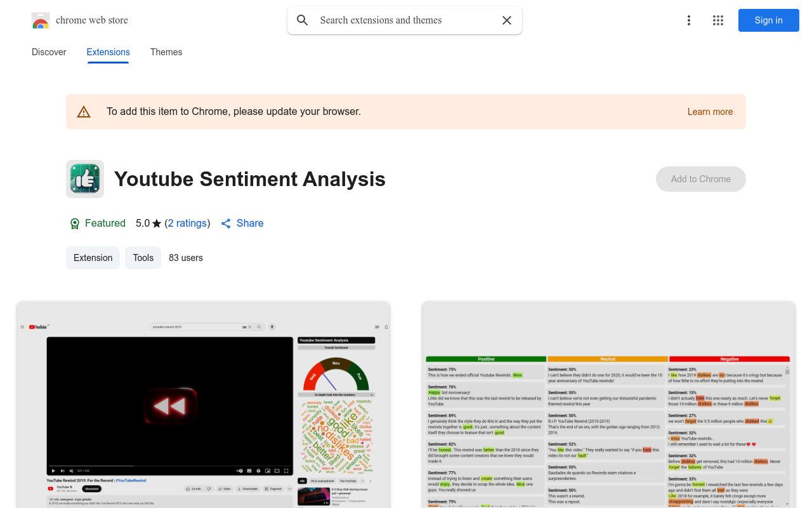Viewport: 812px width, 508px height.
Task: Clear search with the X icon
Action: click(507, 20)
